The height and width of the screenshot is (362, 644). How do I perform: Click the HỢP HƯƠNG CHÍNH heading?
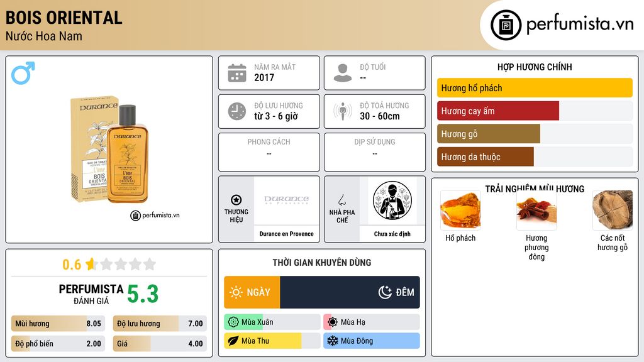535,67
